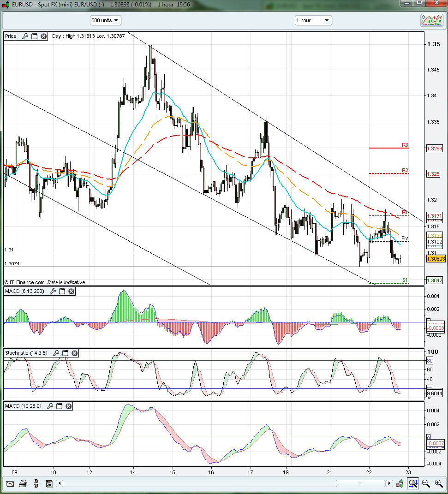Click the scrollbar right arrow
The image size is (448, 494).
389,483
